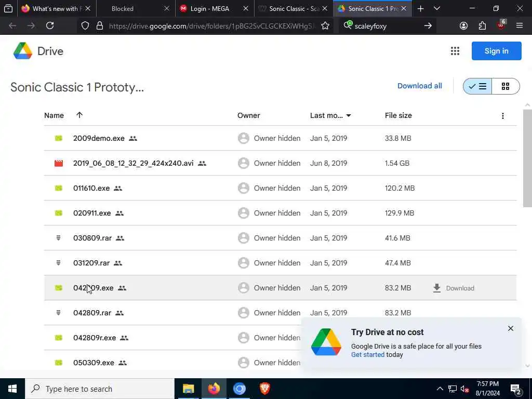Open file 2019_06_08_12_32_29_424x240.avi
Screen dimensions: 532x399
[x=134, y=163]
